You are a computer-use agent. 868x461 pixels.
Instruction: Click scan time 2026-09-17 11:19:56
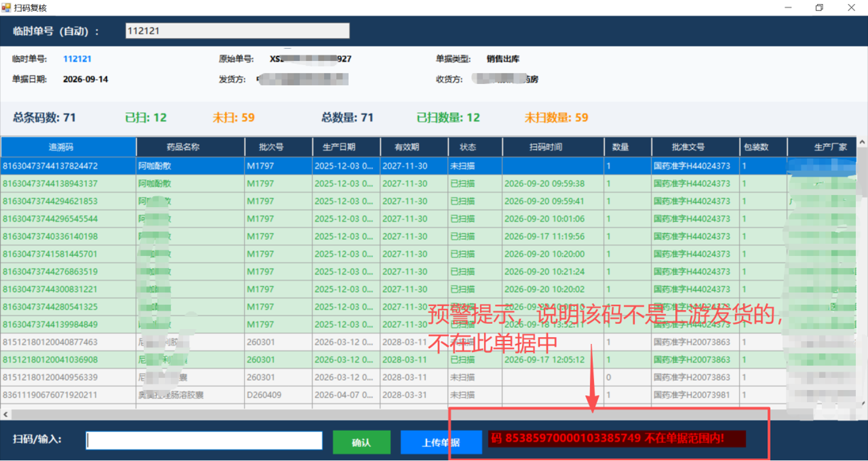click(x=544, y=236)
